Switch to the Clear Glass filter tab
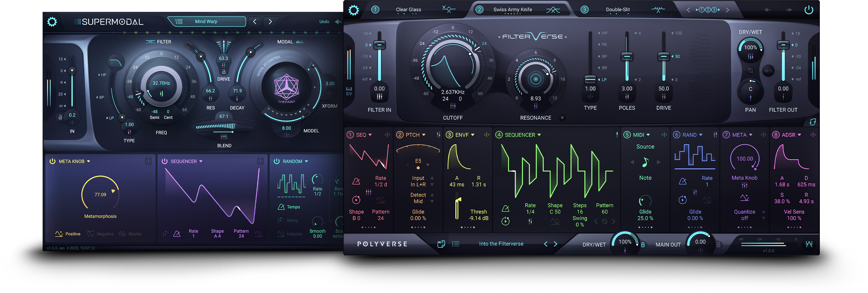The width and height of the screenshot is (868, 293). (x=408, y=10)
